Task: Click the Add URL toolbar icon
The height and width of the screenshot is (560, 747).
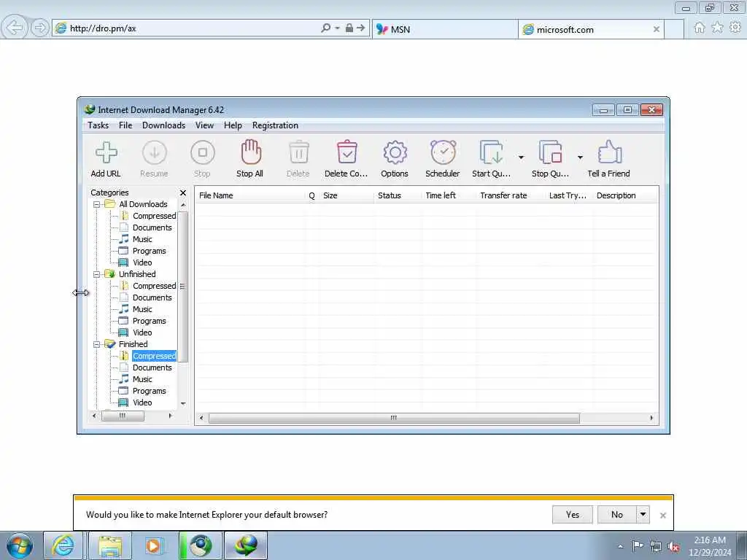Action: [x=106, y=152]
